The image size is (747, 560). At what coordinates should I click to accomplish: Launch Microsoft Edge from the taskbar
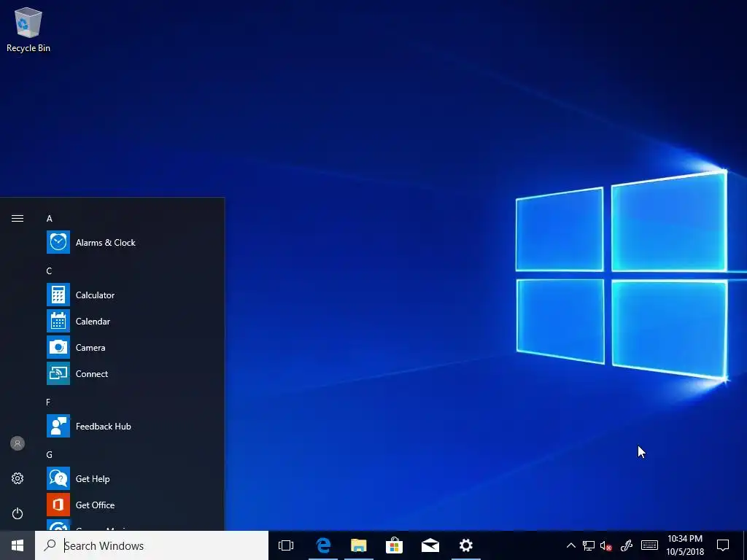323,545
